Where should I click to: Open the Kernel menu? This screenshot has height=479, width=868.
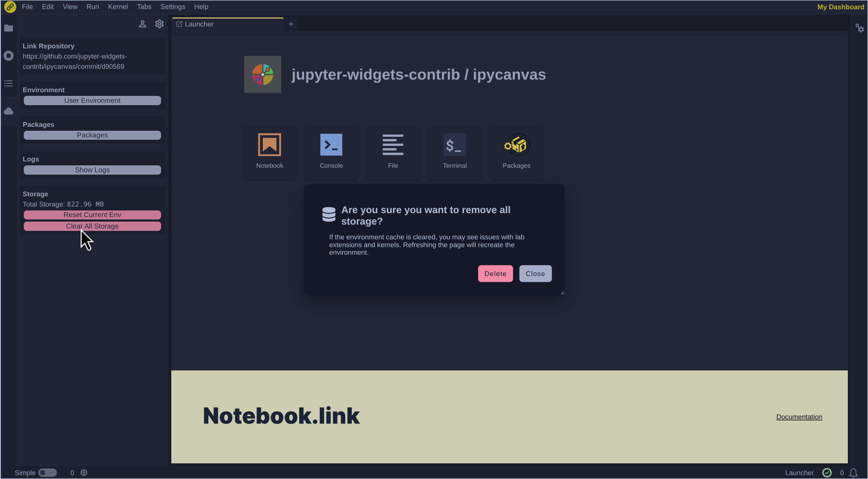coord(118,6)
